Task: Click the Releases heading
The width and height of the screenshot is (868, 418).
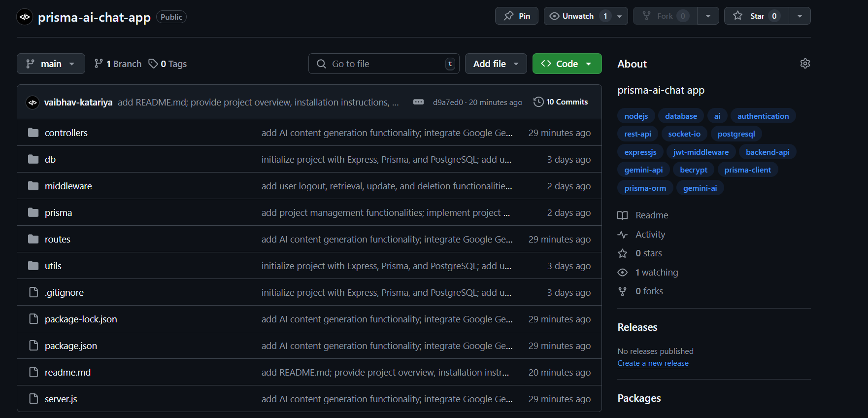Action: pos(637,327)
